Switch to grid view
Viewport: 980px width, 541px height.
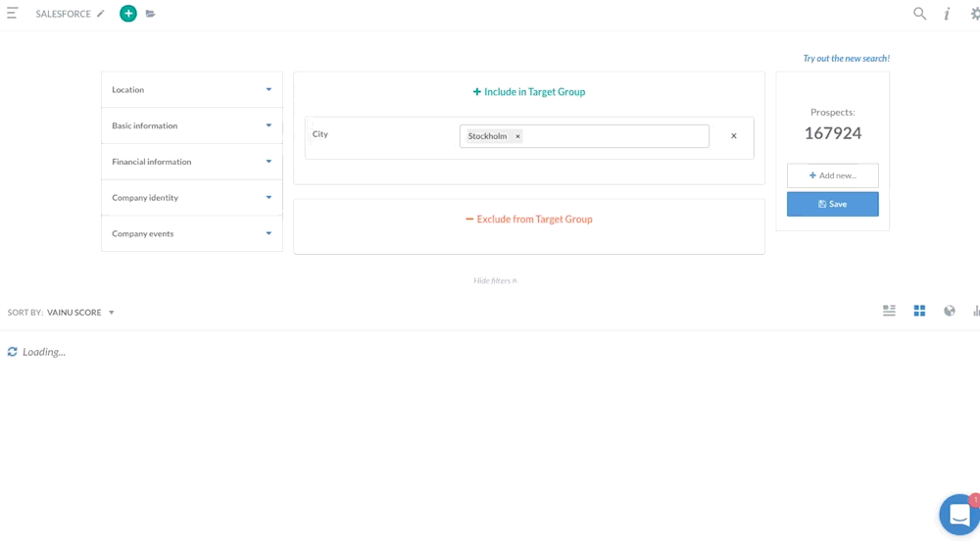click(919, 311)
